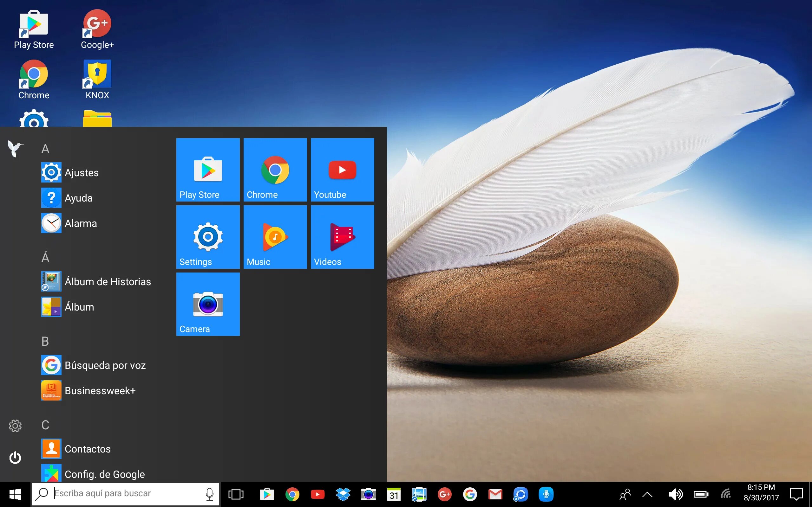Open Gmail from the taskbar
Screen dimensions: 812x507
pos(495,494)
